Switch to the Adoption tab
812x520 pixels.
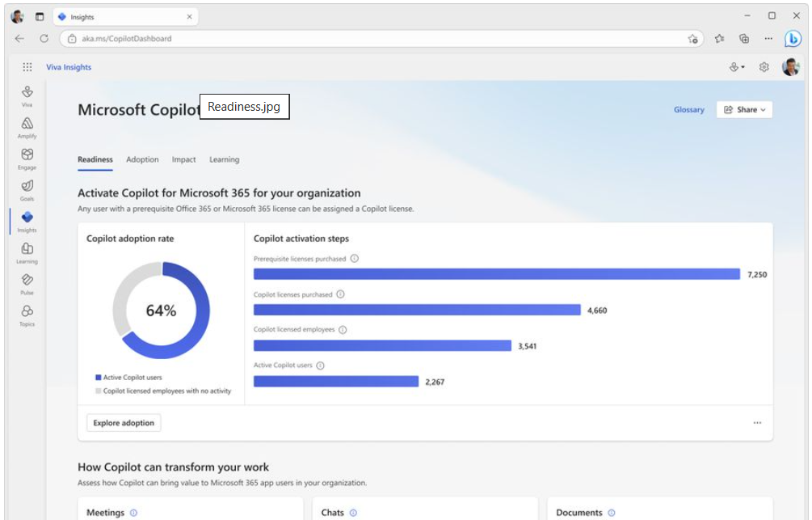pyautogui.click(x=142, y=159)
